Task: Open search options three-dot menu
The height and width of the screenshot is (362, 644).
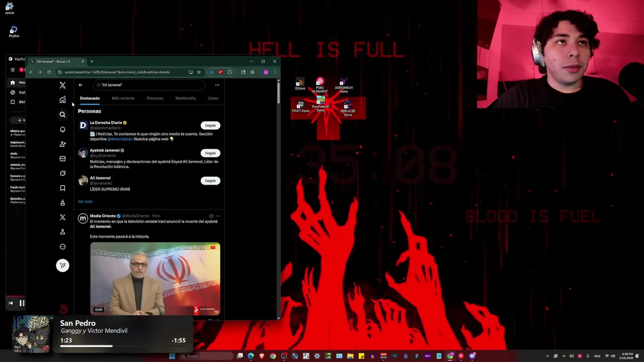Action: point(217,85)
